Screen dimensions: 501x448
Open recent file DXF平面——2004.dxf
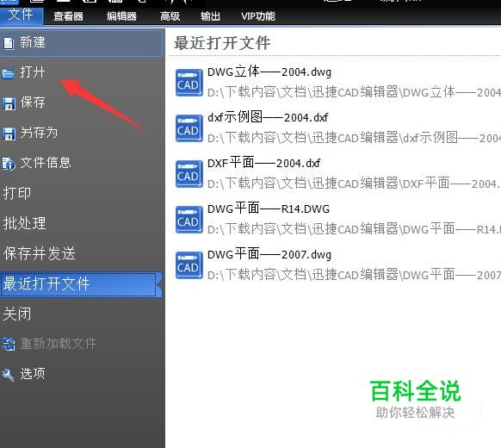pyautogui.click(x=263, y=164)
